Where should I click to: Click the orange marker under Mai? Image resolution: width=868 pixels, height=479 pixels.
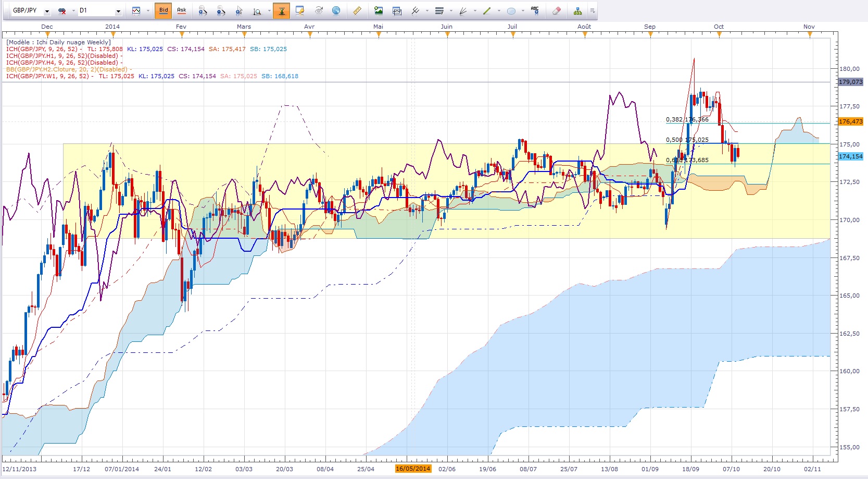coord(379,35)
